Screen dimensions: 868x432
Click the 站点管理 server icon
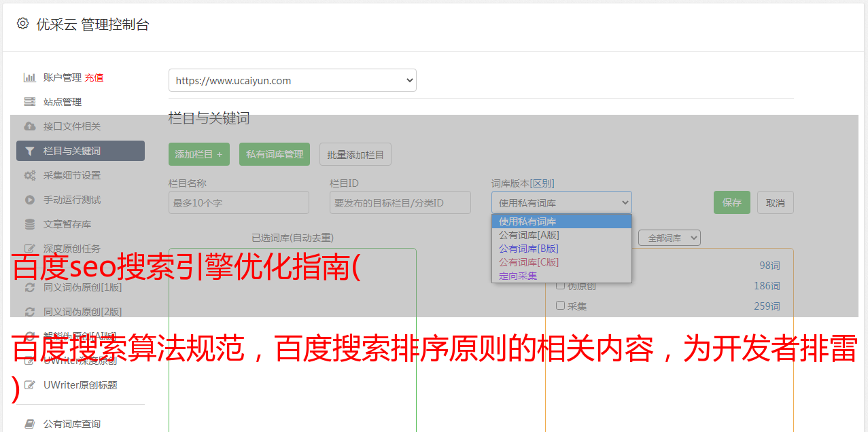click(x=30, y=102)
